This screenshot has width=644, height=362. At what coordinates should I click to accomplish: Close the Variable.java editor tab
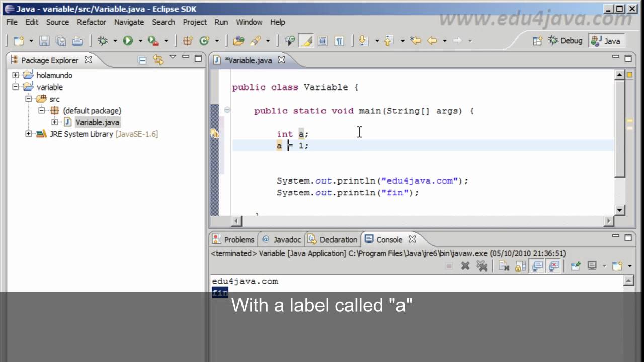pyautogui.click(x=281, y=60)
